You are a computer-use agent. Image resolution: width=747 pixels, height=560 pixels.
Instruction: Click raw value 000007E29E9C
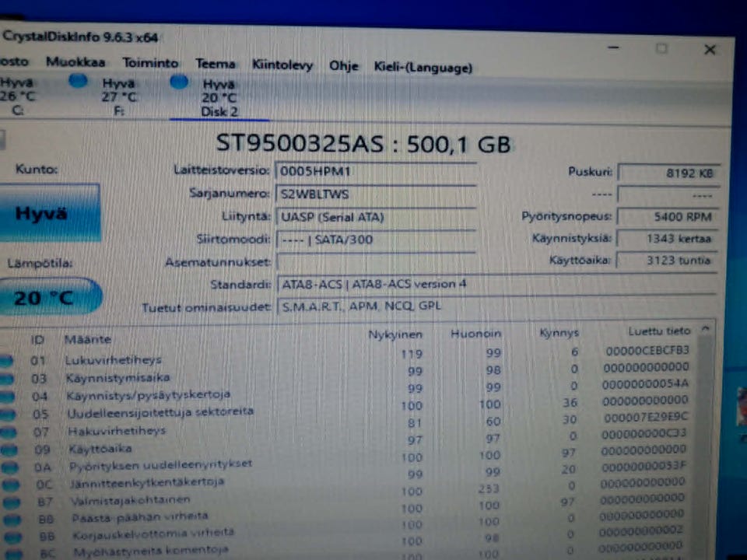pos(646,418)
